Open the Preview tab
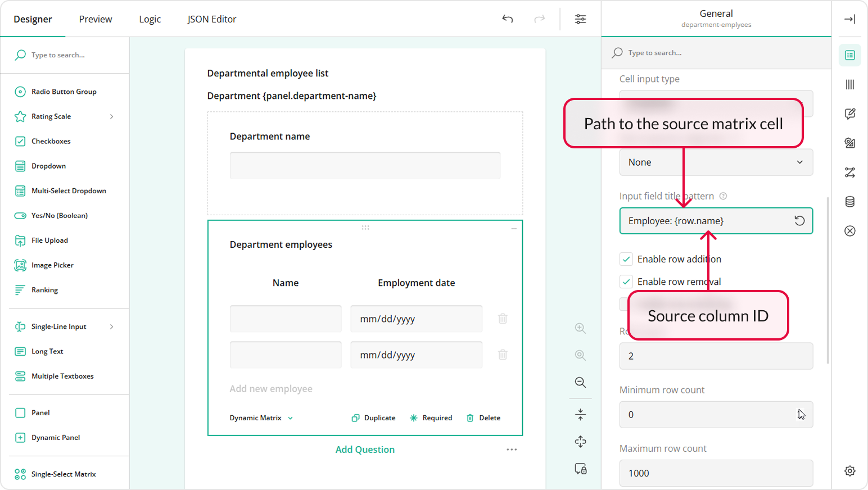Viewport: 868px width, 490px height. tap(95, 19)
